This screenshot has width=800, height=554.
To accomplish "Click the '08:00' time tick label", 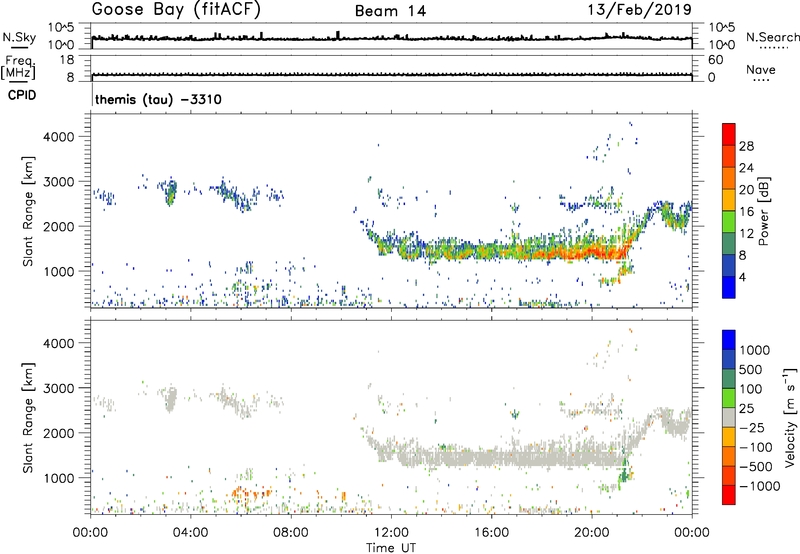I will click(x=291, y=533).
